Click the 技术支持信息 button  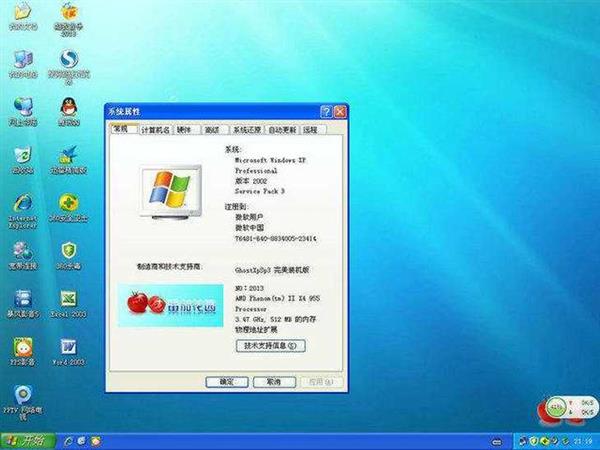coord(271,346)
